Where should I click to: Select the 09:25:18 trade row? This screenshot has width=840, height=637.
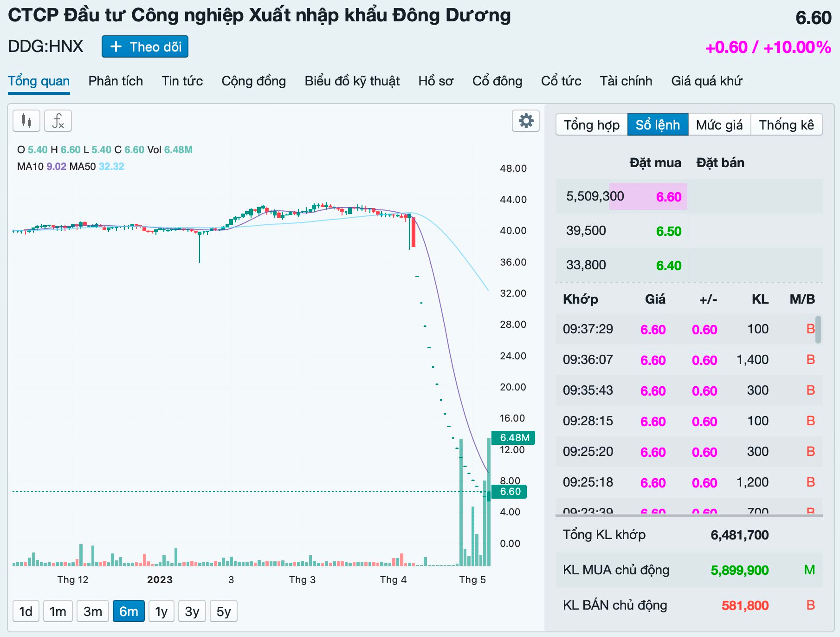(689, 482)
